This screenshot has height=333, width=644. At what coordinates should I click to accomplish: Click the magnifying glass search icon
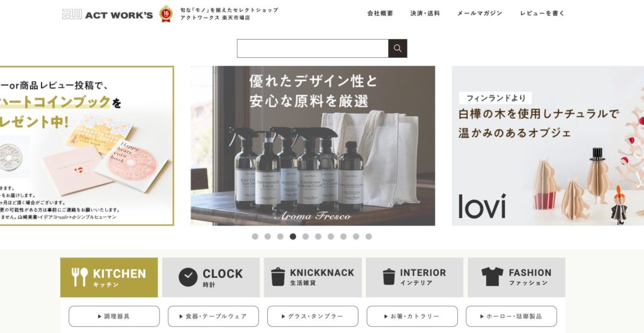[x=397, y=48]
